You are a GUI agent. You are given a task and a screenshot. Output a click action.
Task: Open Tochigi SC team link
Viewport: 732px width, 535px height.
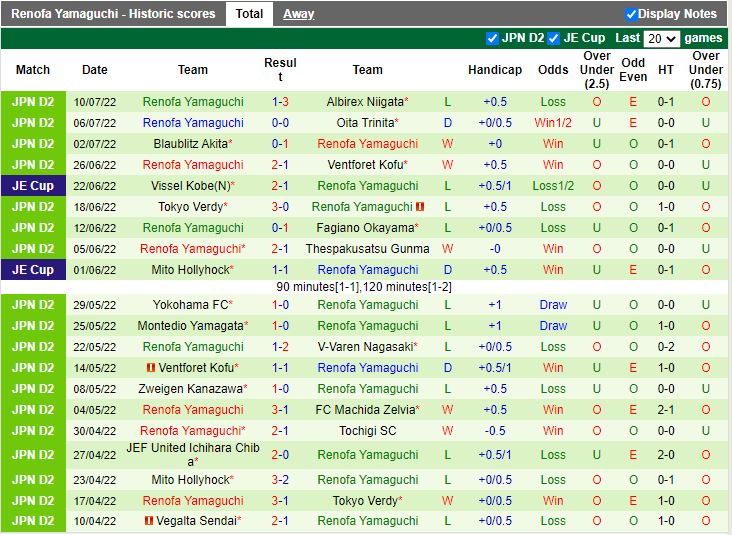click(367, 431)
